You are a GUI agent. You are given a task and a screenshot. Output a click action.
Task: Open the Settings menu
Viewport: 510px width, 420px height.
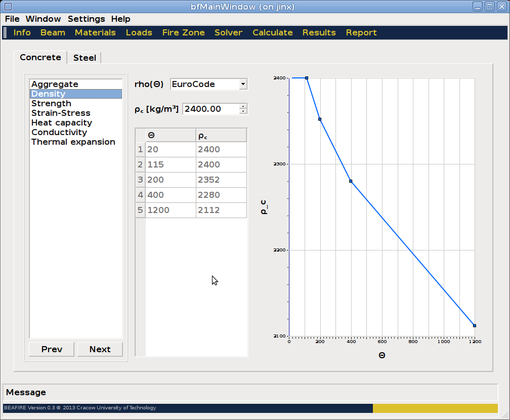tap(86, 19)
